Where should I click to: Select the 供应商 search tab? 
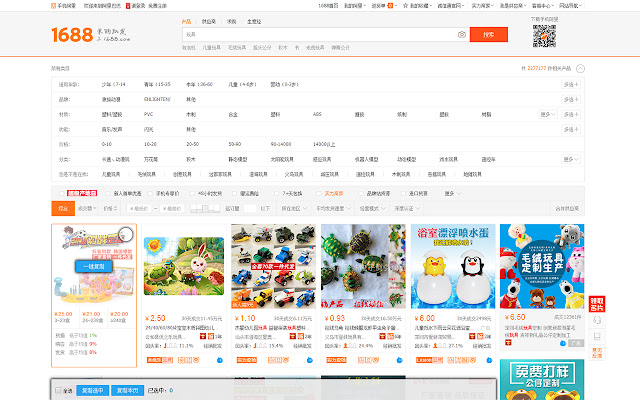(209, 22)
